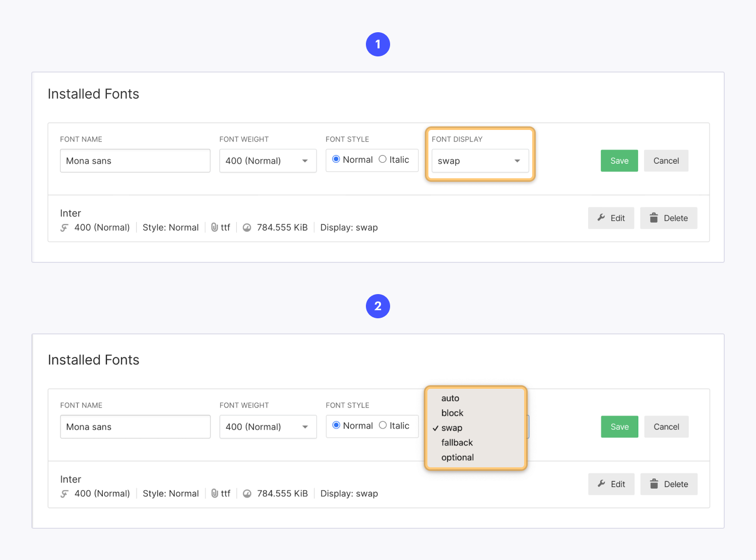The width and height of the screenshot is (756, 560).
Task: Click the step 1 circle badge
Action: click(x=378, y=44)
